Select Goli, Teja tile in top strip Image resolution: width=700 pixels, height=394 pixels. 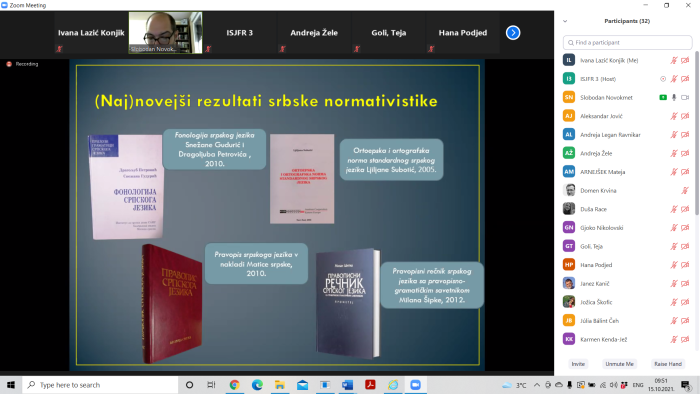388,33
